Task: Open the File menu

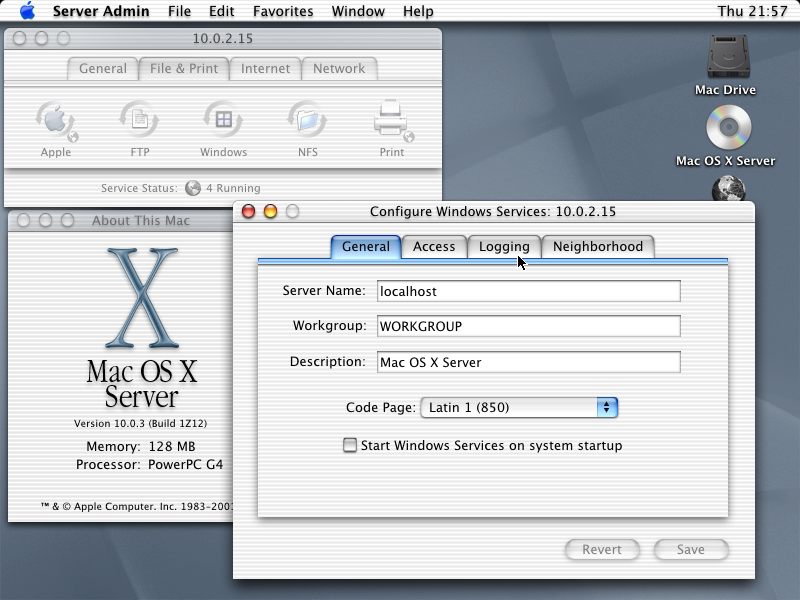Action: click(180, 11)
